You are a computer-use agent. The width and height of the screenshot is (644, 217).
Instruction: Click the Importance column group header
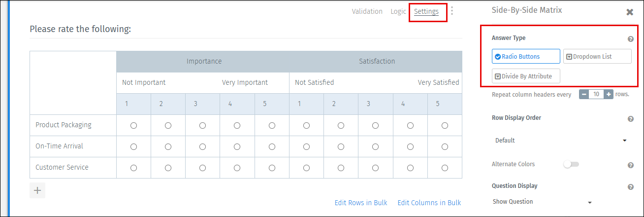coord(204,61)
